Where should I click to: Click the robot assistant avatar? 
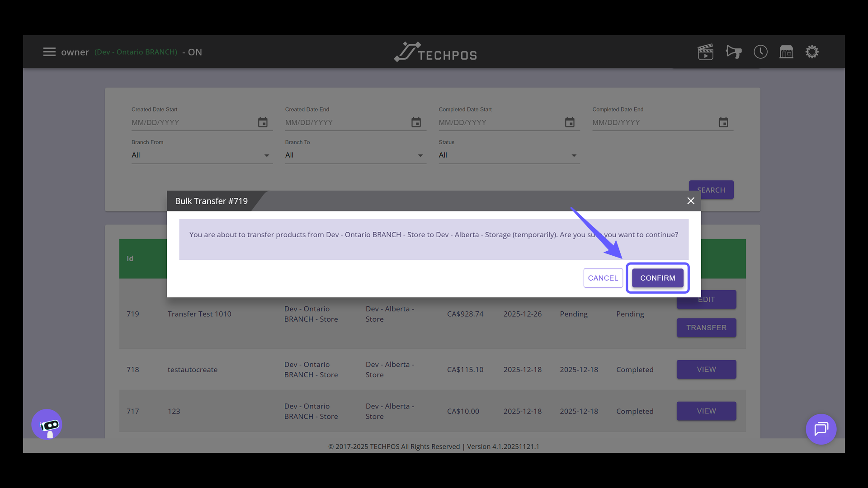(x=47, y=424)
